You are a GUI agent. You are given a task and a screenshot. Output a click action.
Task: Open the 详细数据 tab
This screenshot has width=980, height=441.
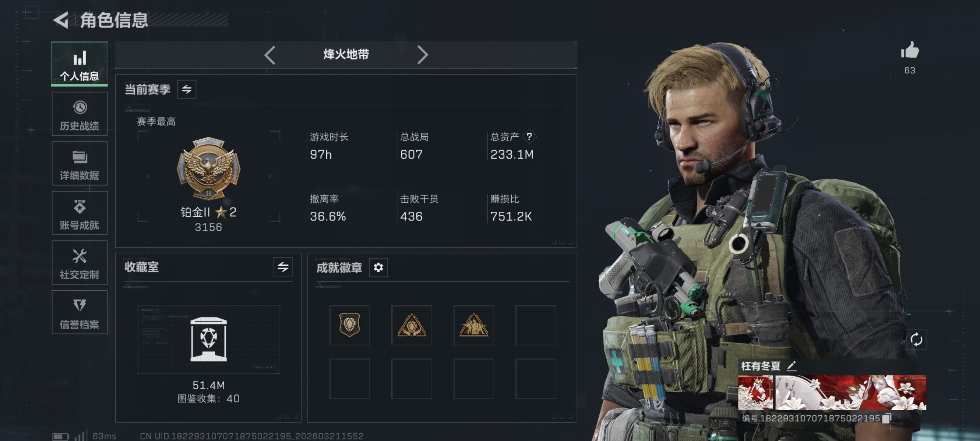pyautogui.click(x=80, y=164)
